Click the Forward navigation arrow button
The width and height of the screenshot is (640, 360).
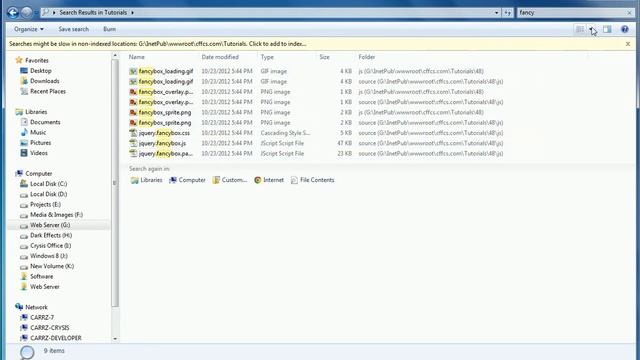27,13
